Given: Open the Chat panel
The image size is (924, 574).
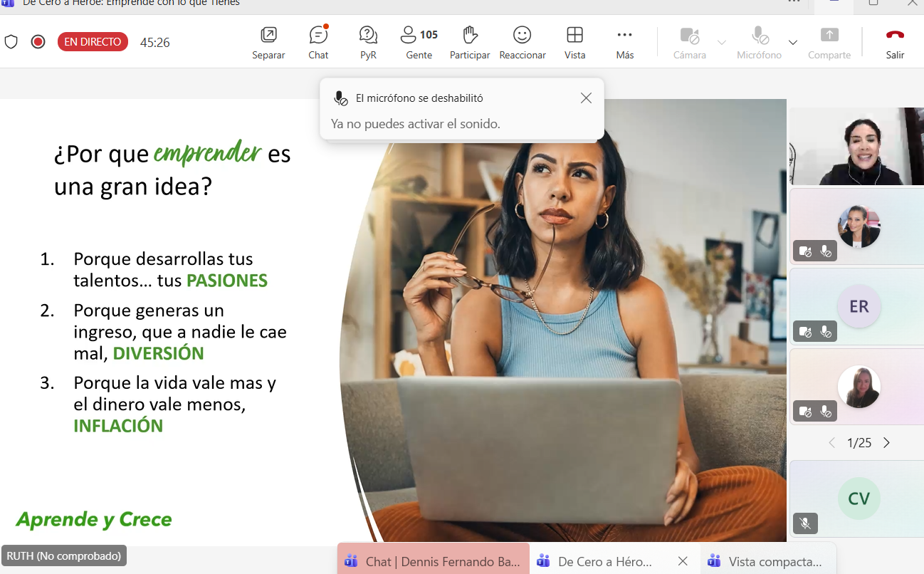Looking at the screenshot, I should (318, 42).
